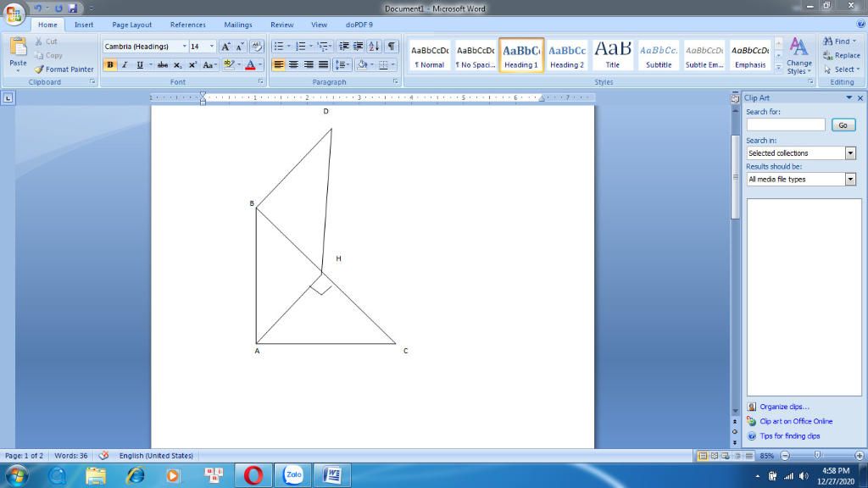Open Word Help
This screenshot has height=488, width=868.
click(861, 25)
